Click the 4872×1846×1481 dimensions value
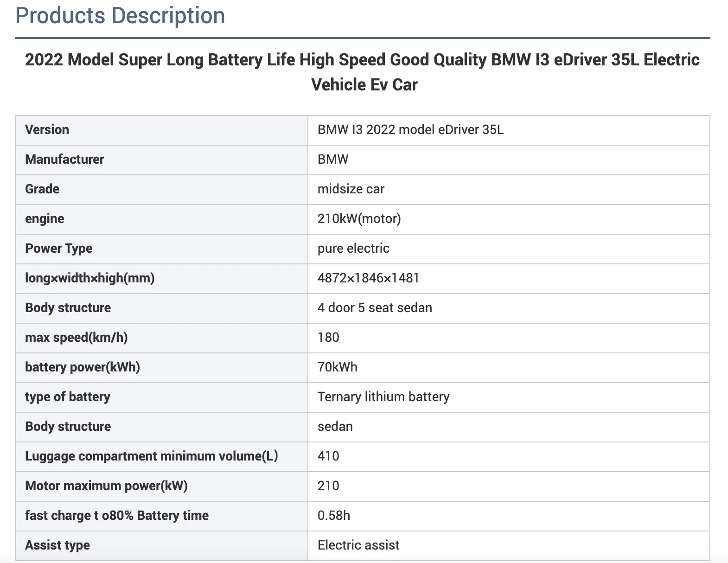This screenshot has width=728, height=563. (x=368, y=278)
